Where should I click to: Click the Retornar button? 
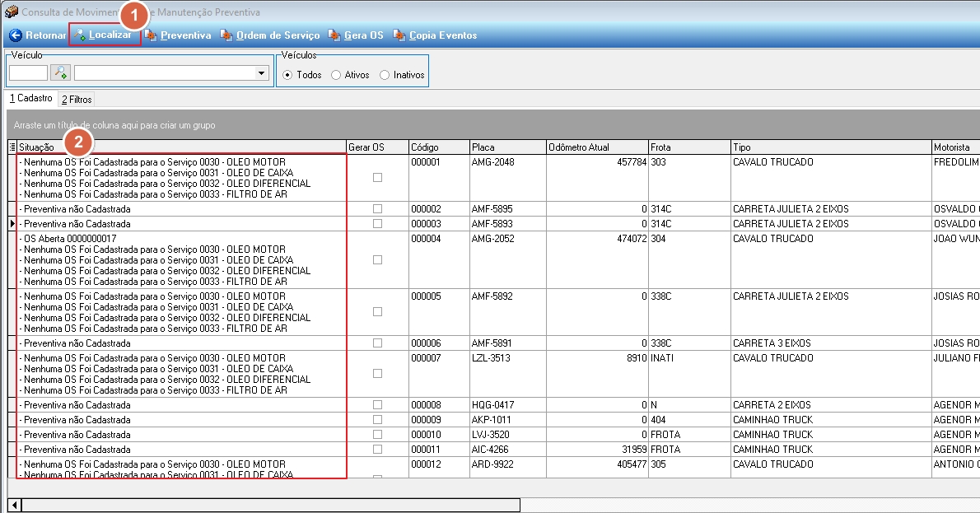point(38,35)
